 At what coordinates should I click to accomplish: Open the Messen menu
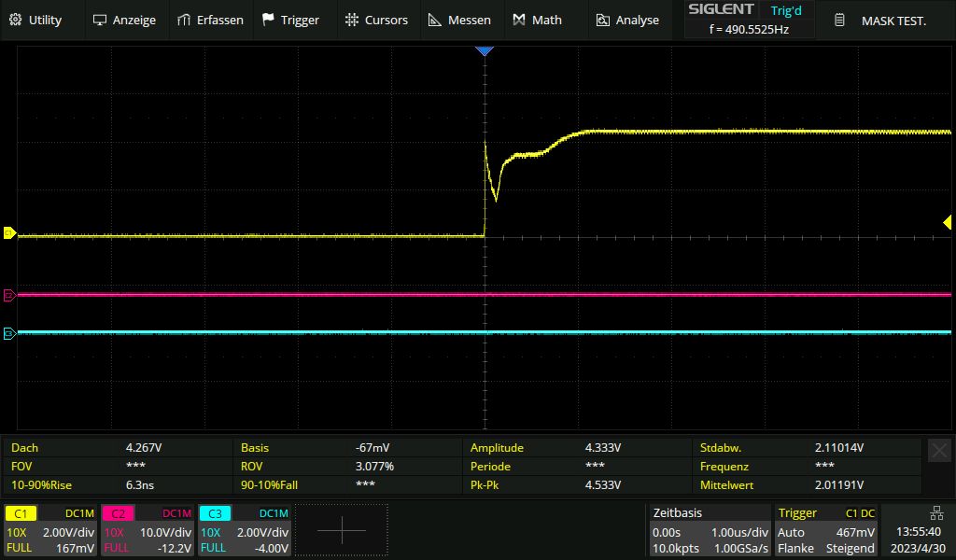[459, 21]
